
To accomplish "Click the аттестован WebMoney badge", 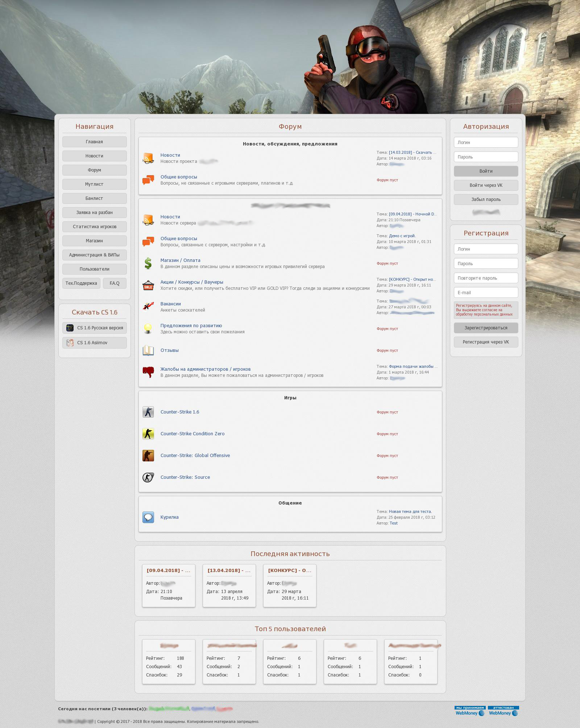I will point(504,711).
